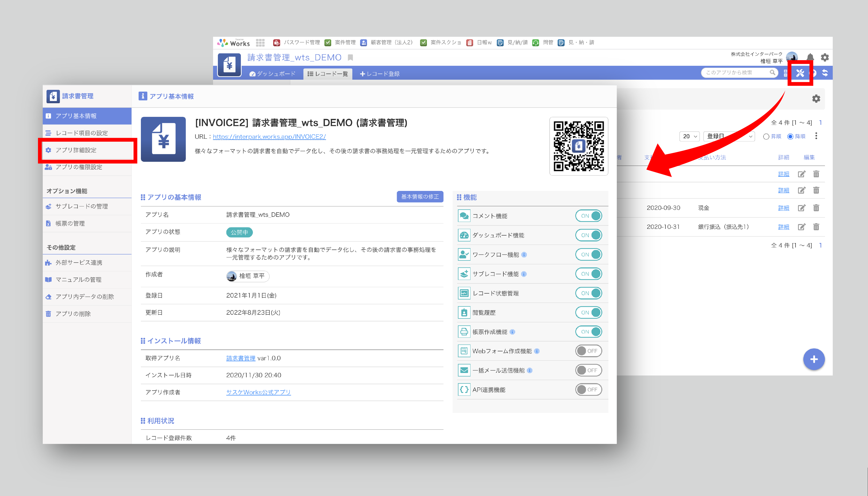Toggle 閲覧履歴 switch
Screen dimensions: 868x496
pos(588,312)
